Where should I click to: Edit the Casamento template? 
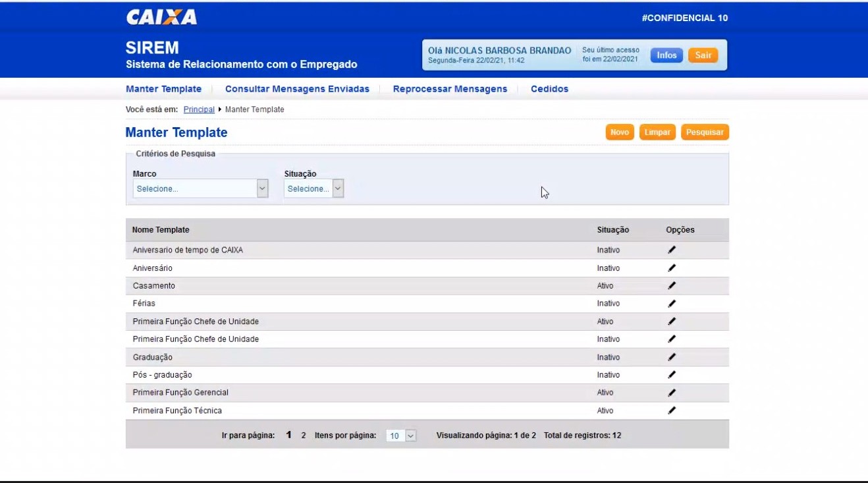pyautogui.click(x=672, y=285)
